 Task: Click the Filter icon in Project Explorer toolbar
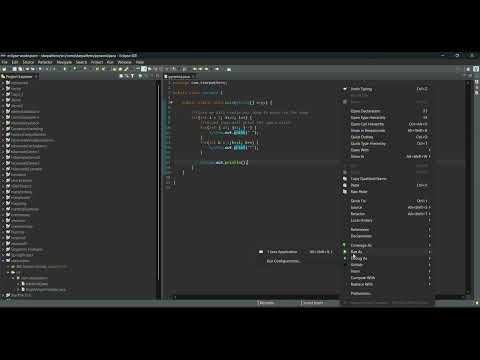tap(132, 76)
